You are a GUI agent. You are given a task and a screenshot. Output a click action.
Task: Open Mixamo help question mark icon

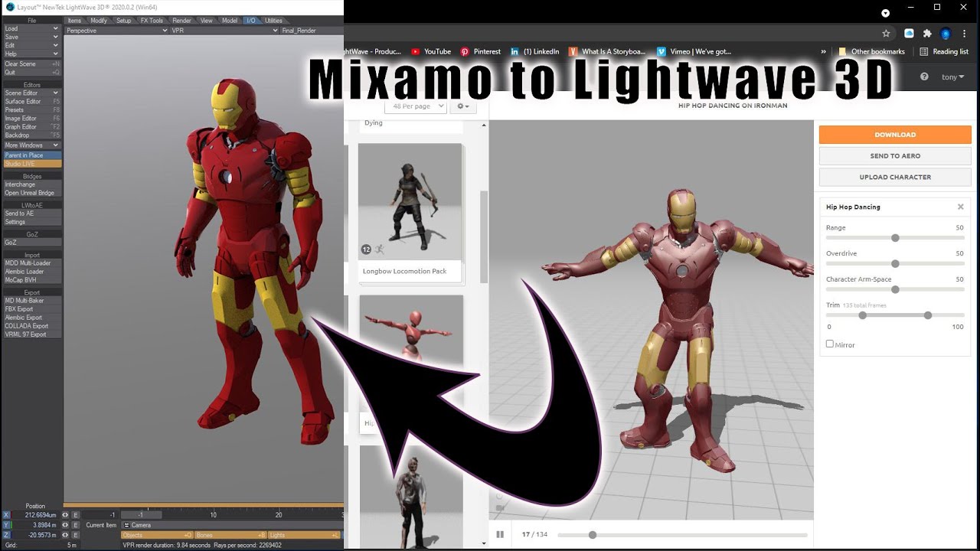[x=924, y=77]
